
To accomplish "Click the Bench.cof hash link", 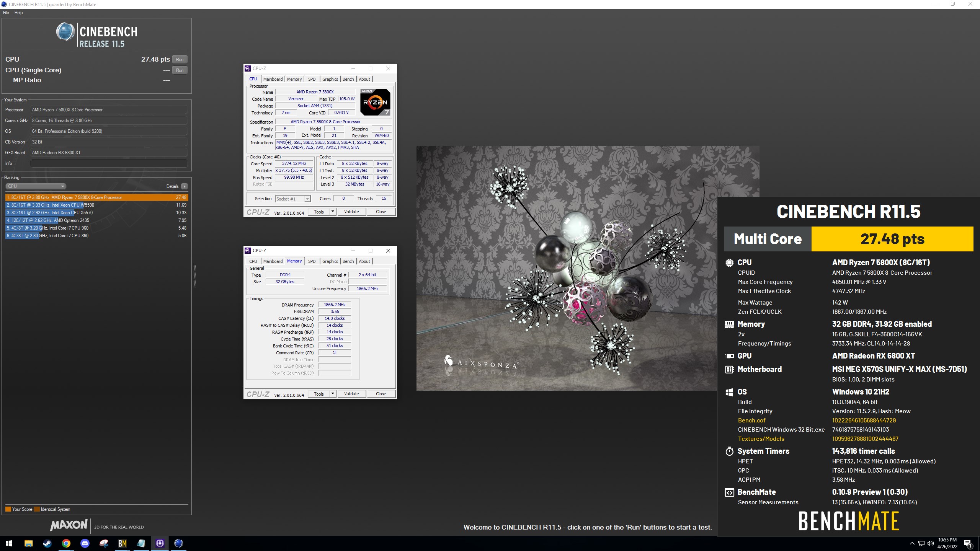I will [x=864, y=420].
